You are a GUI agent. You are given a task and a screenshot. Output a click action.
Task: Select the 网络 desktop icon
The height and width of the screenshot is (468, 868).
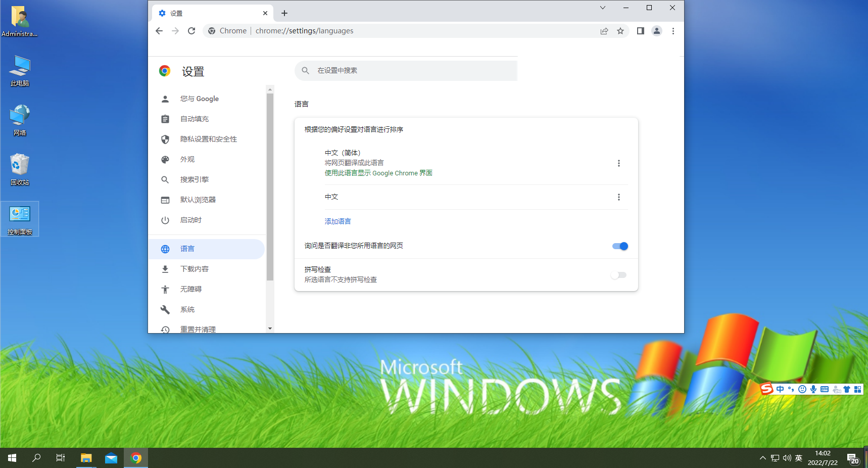[x=20, y=121]
